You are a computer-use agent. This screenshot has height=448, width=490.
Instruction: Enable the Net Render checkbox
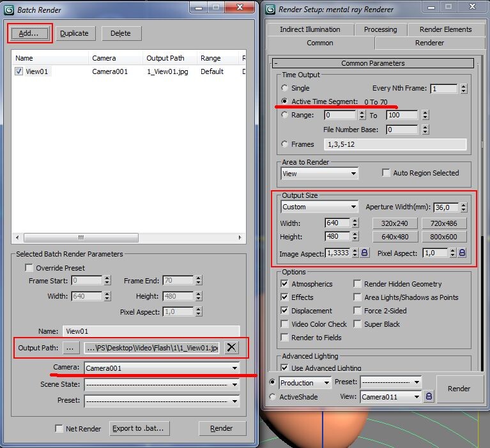point(59,428)
